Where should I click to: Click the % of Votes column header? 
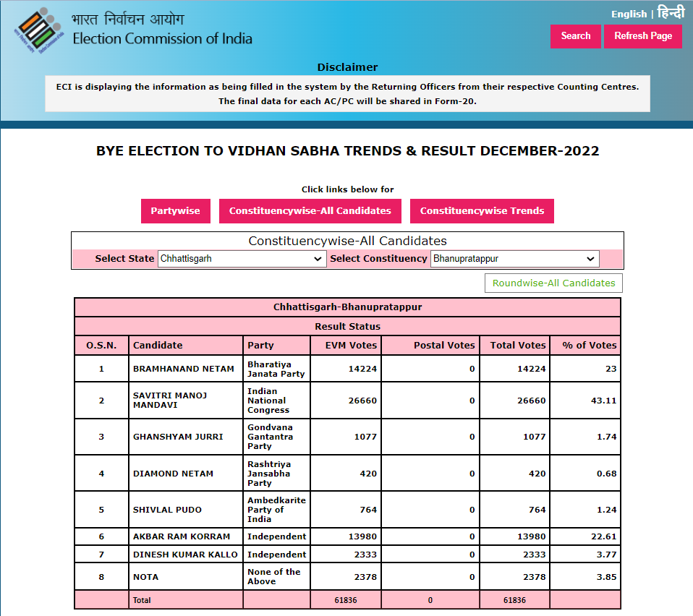(586, 346)
